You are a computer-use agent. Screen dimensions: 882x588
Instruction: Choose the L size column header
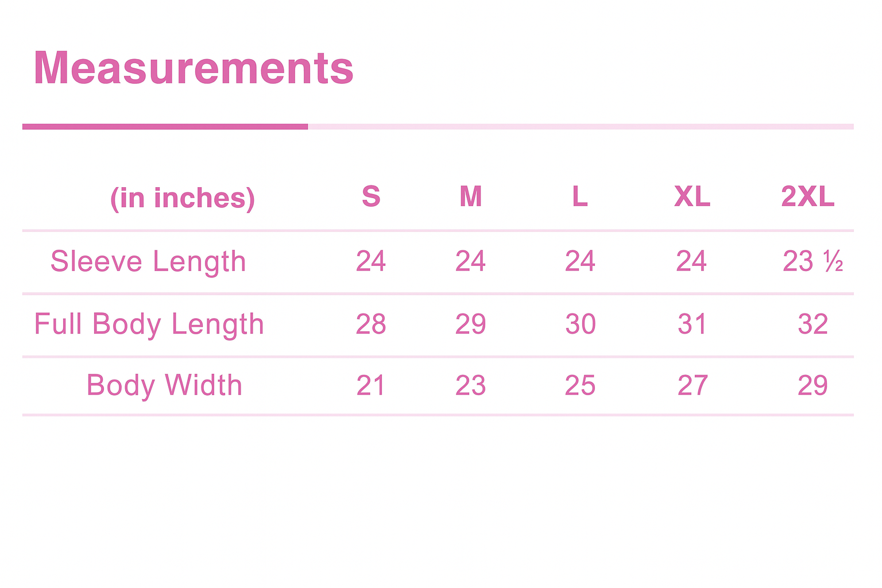(x=580, y=197)
